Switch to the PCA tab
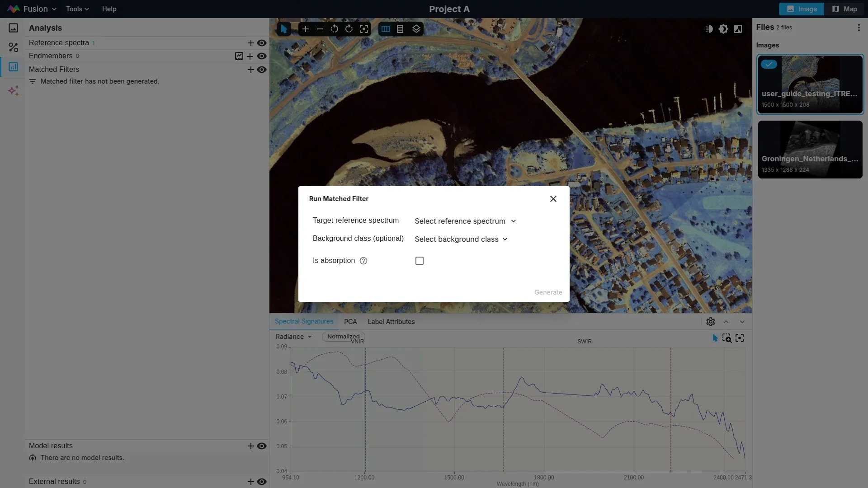 [350, 322]
